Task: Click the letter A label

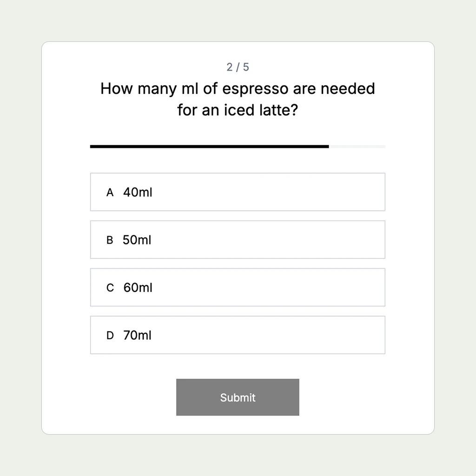Action: tap(110, 192)
